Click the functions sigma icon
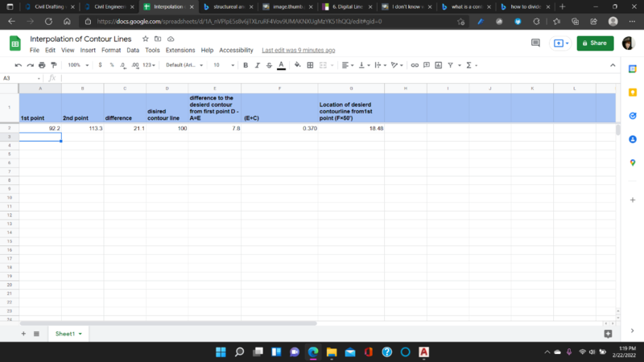The height and width of the screenshot is (362, 644). pyautogui.click(x=469, y=65)
